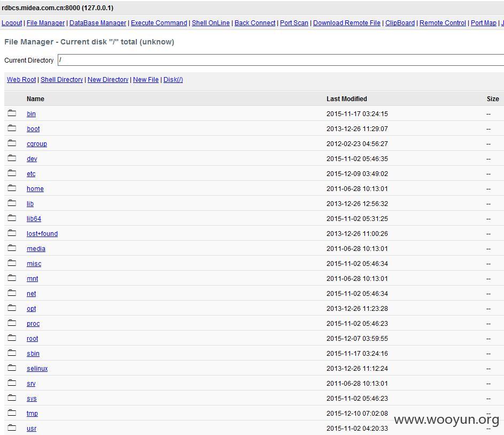Open the media directory link
504x435 pixels.
click(36, 249)
